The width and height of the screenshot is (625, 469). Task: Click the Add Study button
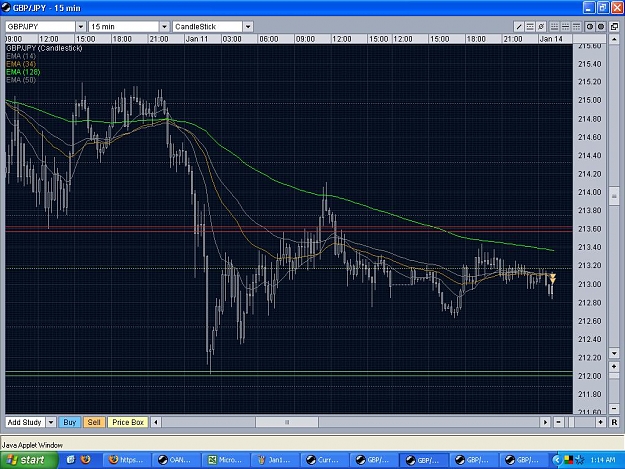[25, 422]
